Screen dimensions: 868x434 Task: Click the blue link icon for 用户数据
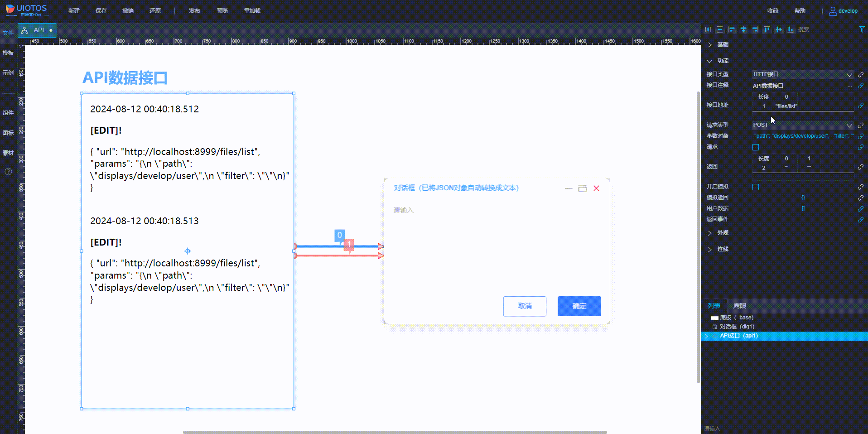pyautogui.click(x=860, y=209)
